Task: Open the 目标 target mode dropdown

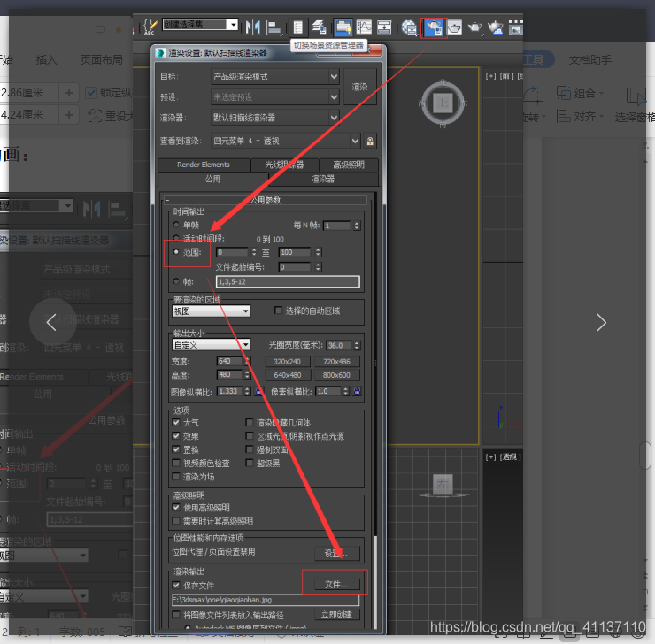Action: [275, 76]
